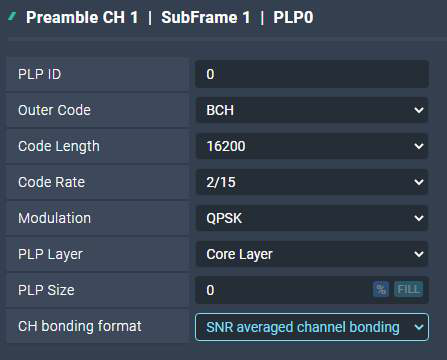
Task: Click the PLP0 breadcrumb title
Action: point(293,17)
